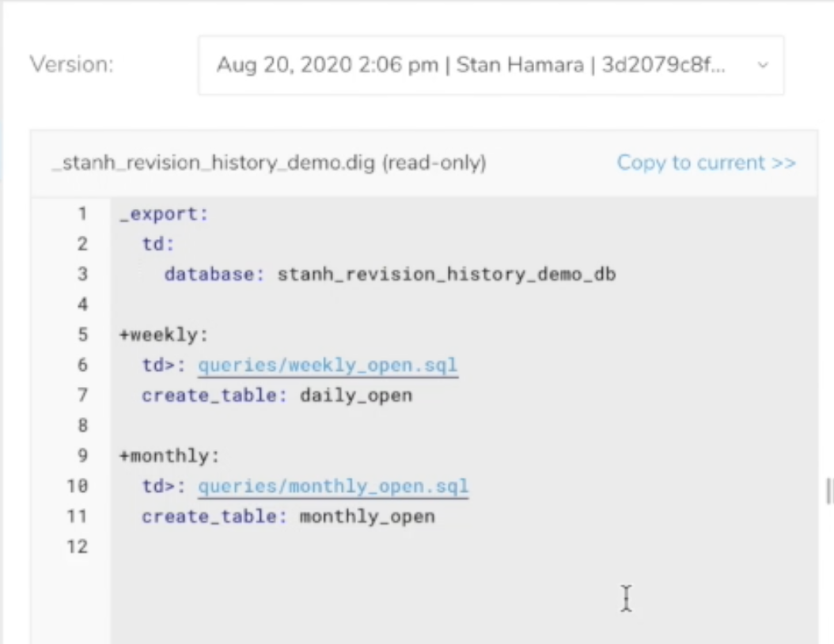The image size is (834, 644).
Task: Open the Version dropdown selector
Action: pos(491,65)
